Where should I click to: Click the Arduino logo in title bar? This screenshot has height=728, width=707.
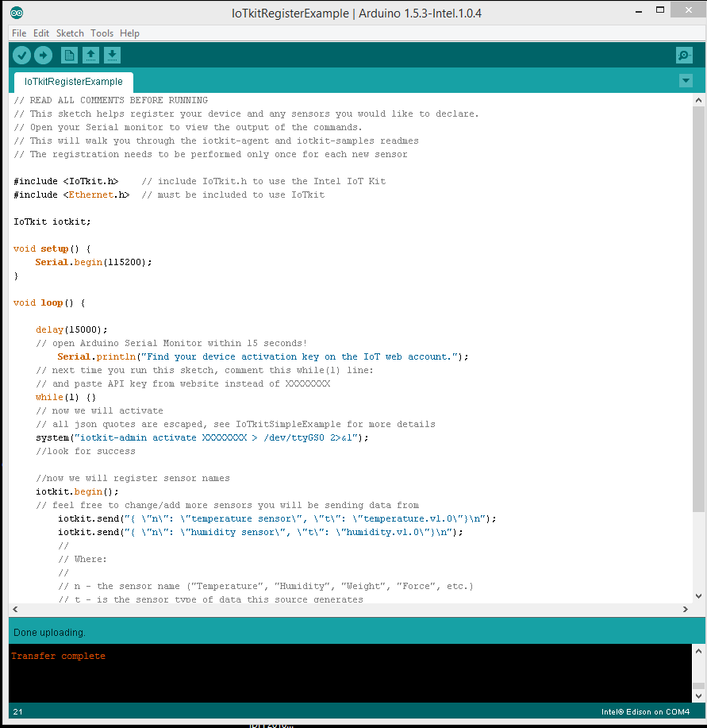click(17, 13)
